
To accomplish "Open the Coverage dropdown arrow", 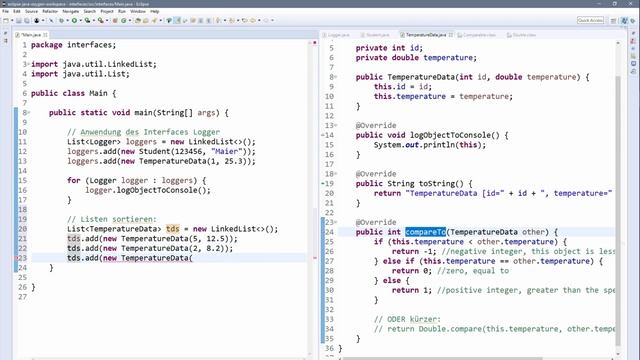I will (x=93, y=20).
